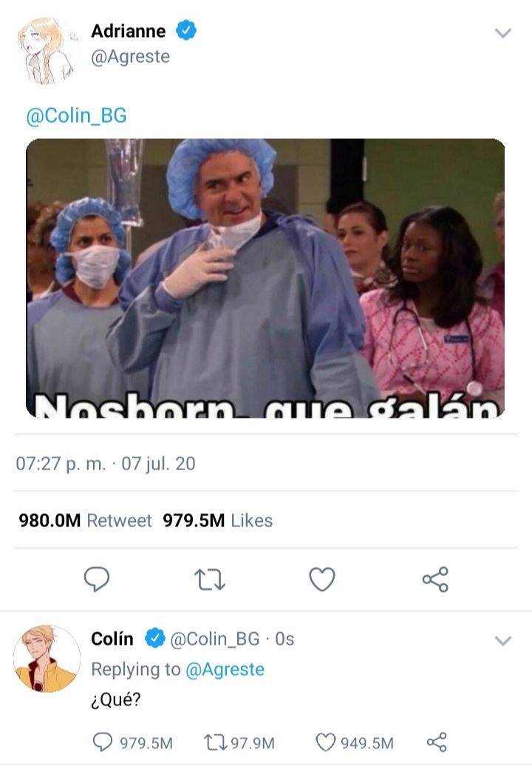View Adrianne's profile avatar
Viewport: 532px width, 766px height.
(x=47, y=50)
